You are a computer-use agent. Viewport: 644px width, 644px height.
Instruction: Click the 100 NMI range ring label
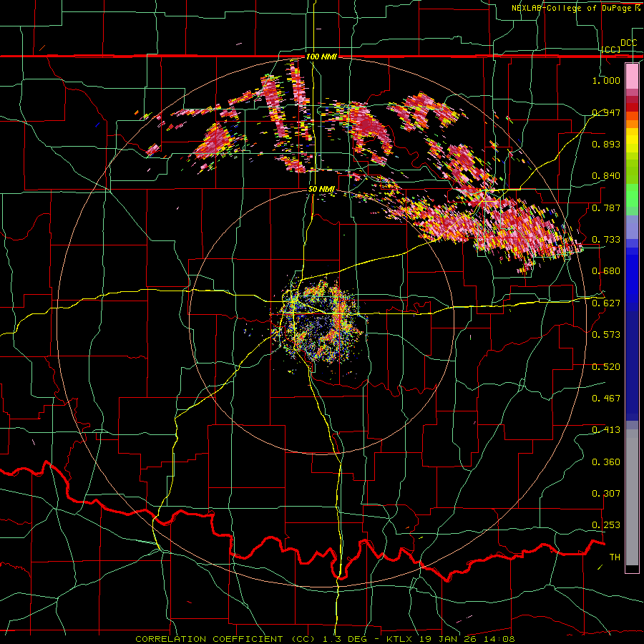click(321, 57)
